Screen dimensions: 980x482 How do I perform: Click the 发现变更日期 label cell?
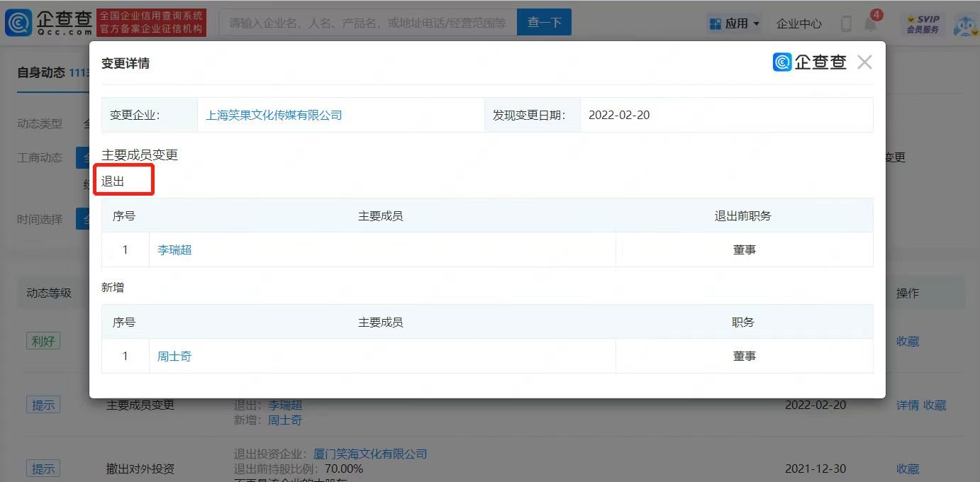click(x=533, y=115)
